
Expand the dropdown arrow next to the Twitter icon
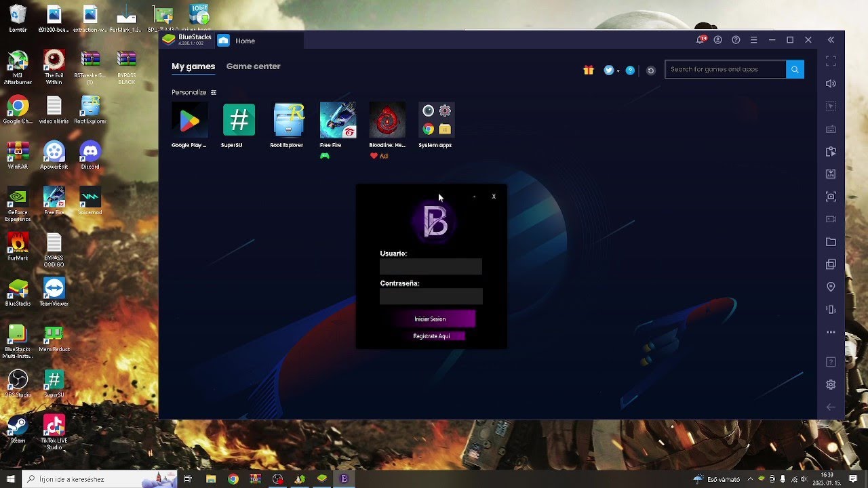click(x=618, y=70)
